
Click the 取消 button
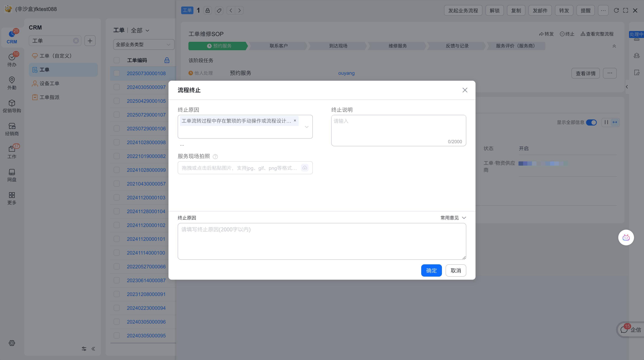456,270
